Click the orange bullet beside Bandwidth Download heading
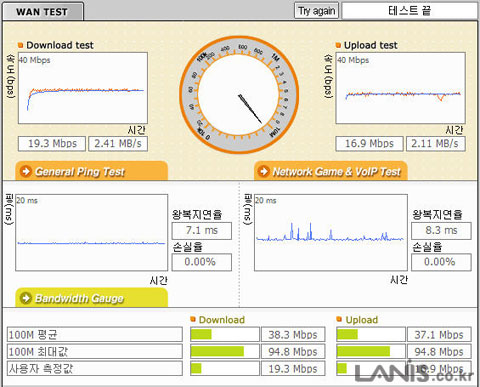 click(x=193, y=319)
